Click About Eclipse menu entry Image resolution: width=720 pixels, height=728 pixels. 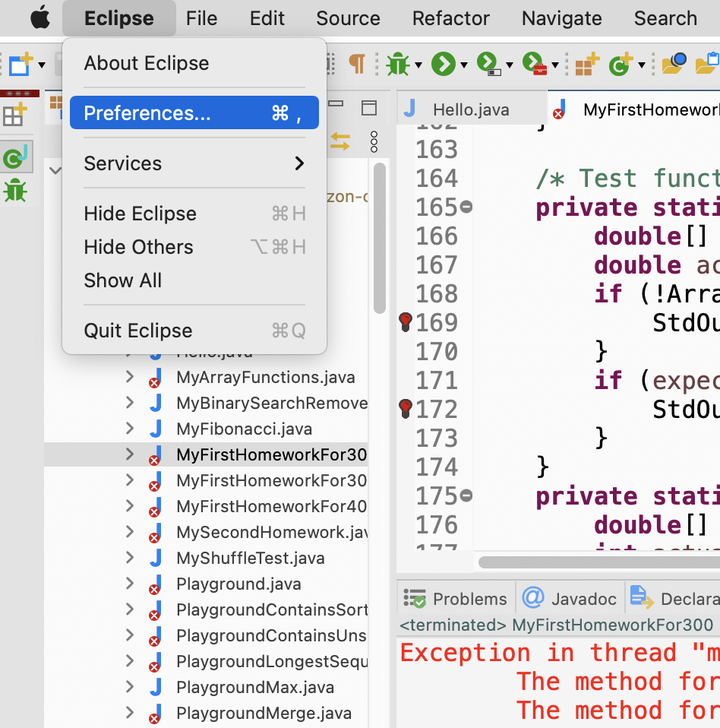pyautogui.click(x=194, y=63)
